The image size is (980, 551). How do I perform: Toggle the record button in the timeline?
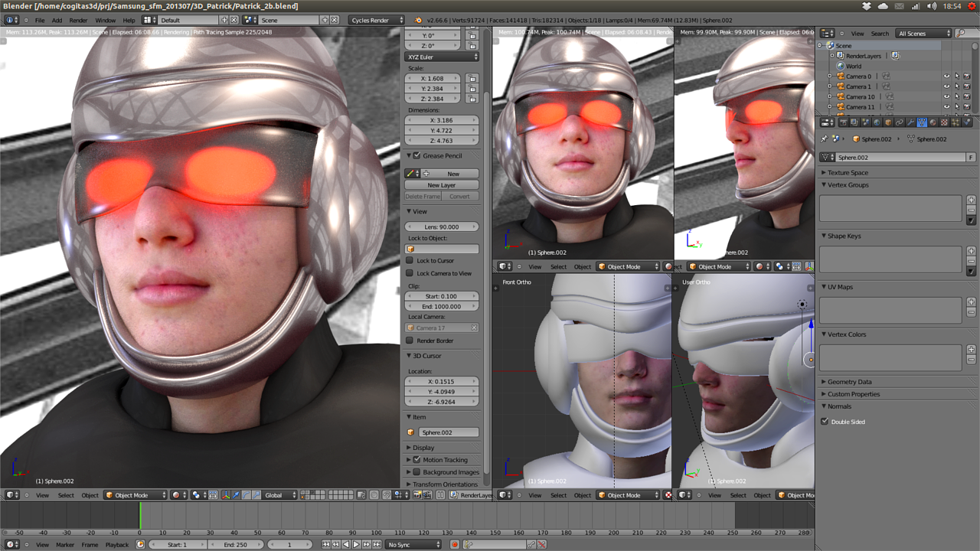point(454,543)
